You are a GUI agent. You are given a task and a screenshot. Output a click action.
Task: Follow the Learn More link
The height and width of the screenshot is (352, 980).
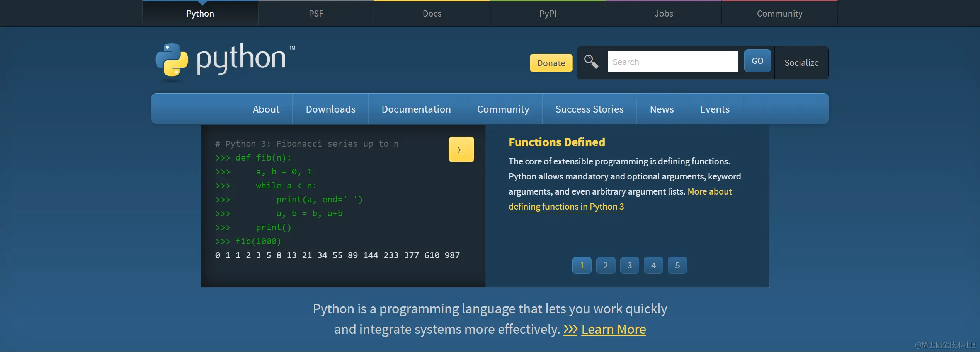pos(613,330)
